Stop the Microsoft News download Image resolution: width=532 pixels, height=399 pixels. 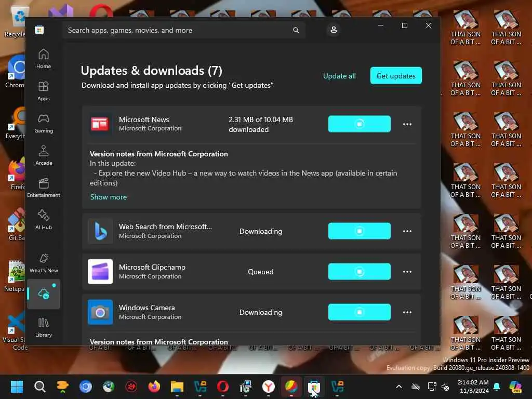[x=360, y=124]
